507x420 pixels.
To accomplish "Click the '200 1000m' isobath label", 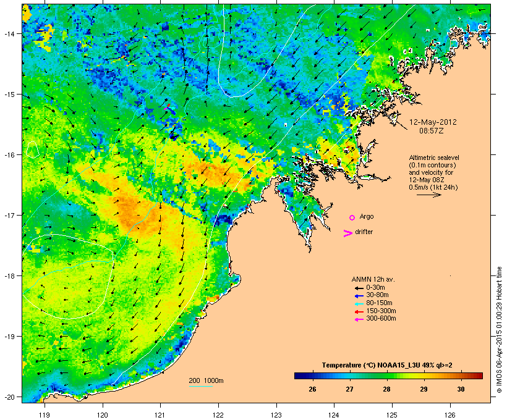I will pyautogui.click(x=206, y=380).
